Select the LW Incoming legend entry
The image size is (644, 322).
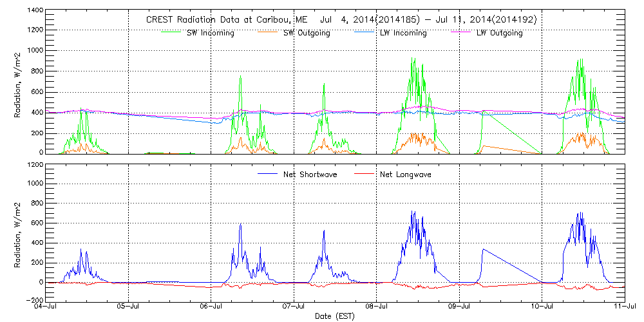pos(402,33)
